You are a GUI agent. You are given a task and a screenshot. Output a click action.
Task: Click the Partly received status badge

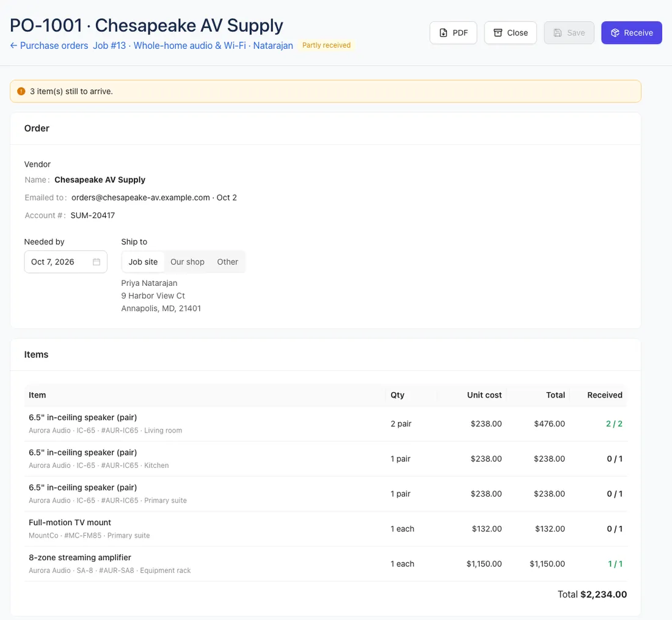tap(327, 45)
